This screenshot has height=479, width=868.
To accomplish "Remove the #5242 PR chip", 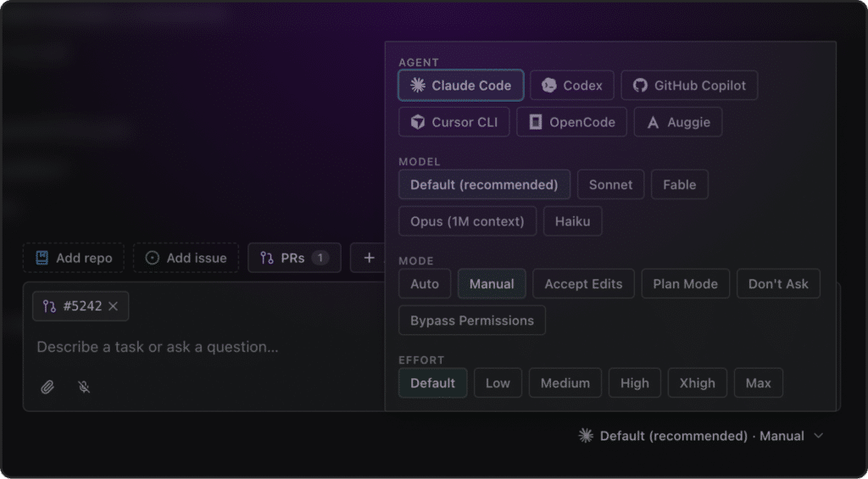I will (113, 306).
